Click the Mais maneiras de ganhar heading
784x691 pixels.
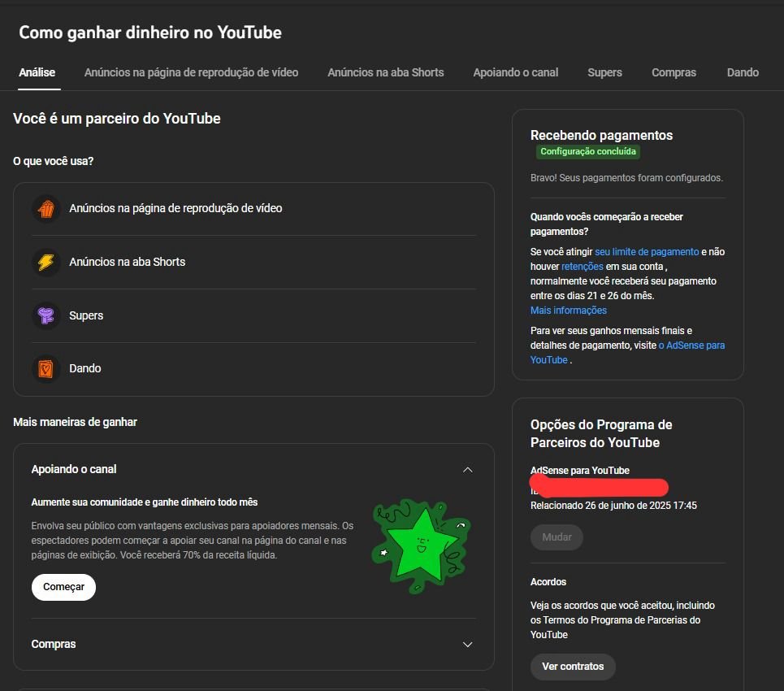(x=75, y=422)
